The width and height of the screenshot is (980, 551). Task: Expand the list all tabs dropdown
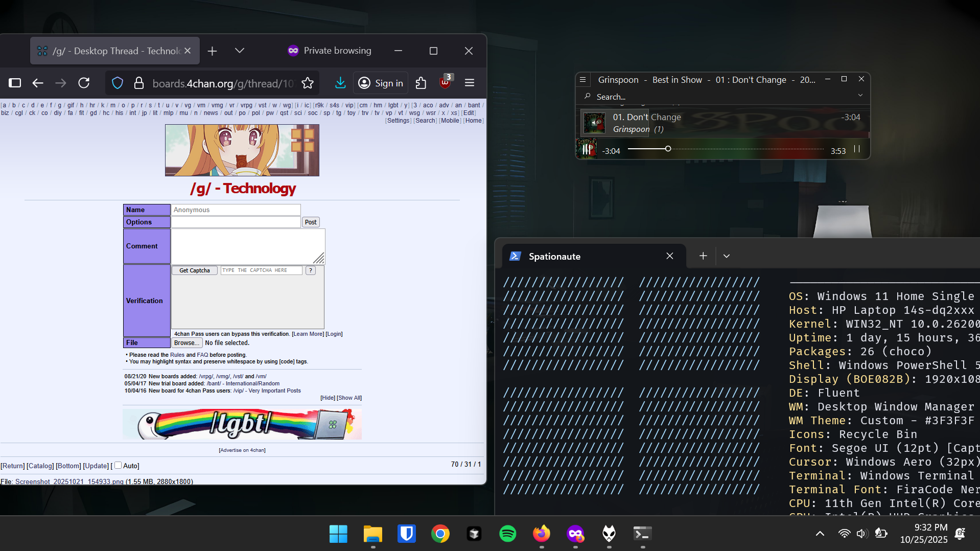pos(240,51)
